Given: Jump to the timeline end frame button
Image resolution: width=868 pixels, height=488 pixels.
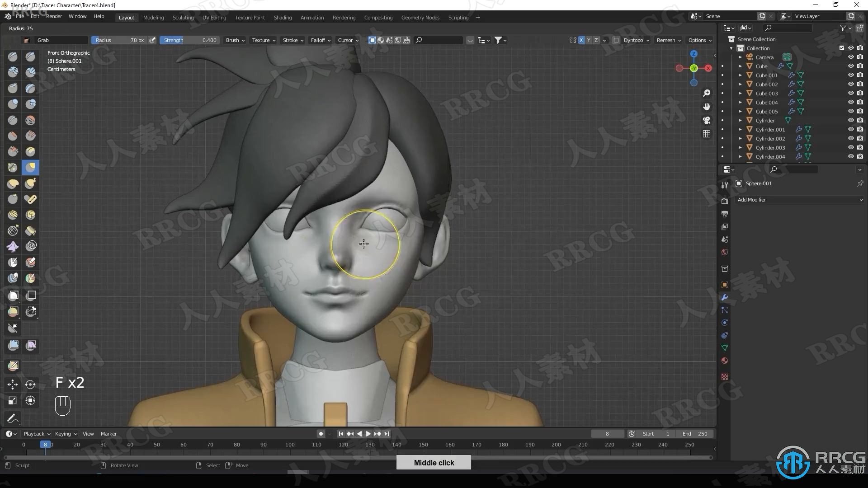Looking at the screenshot, I should [x=387, y=434].
